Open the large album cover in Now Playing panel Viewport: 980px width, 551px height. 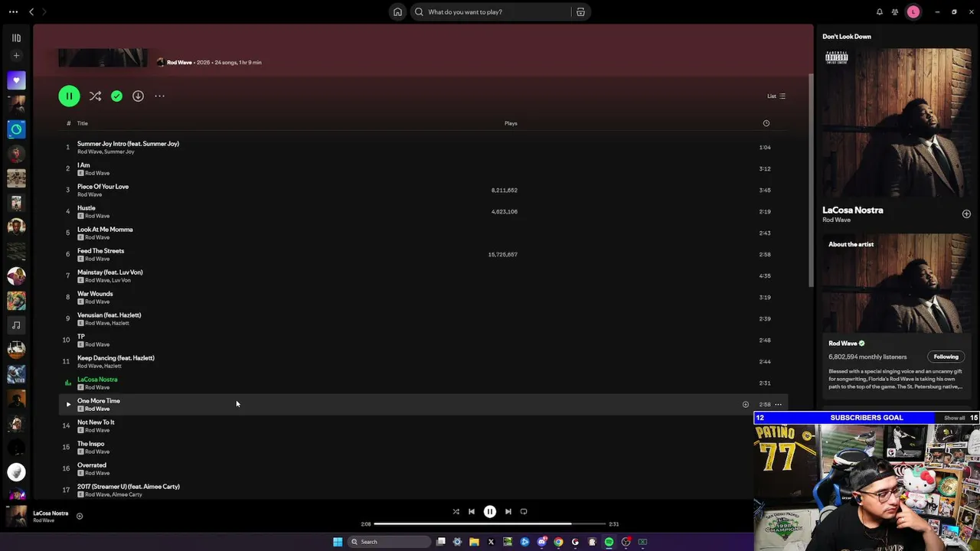click(897, 123)
